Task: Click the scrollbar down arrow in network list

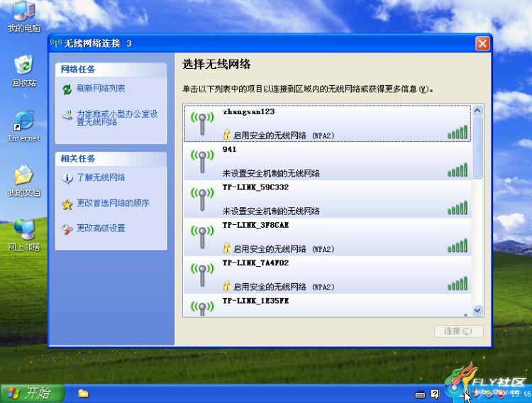Action: pos(477,310)
